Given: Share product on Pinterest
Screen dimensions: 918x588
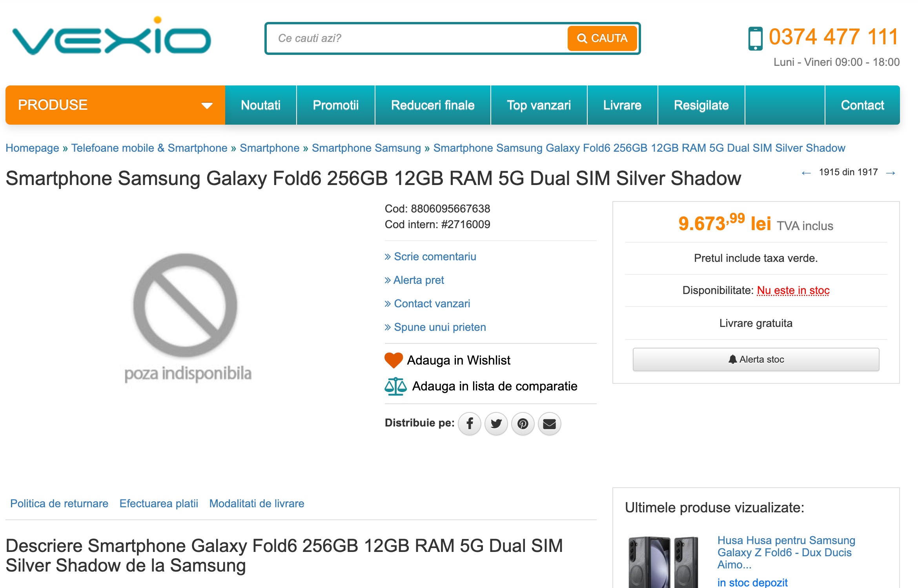Looking at the screenshot, I should click(523, 424).
